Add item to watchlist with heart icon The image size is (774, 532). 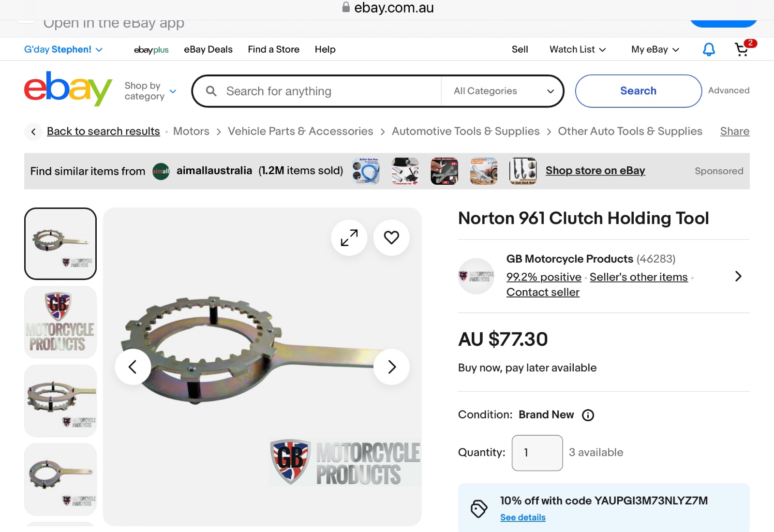[x=391, y=237]
